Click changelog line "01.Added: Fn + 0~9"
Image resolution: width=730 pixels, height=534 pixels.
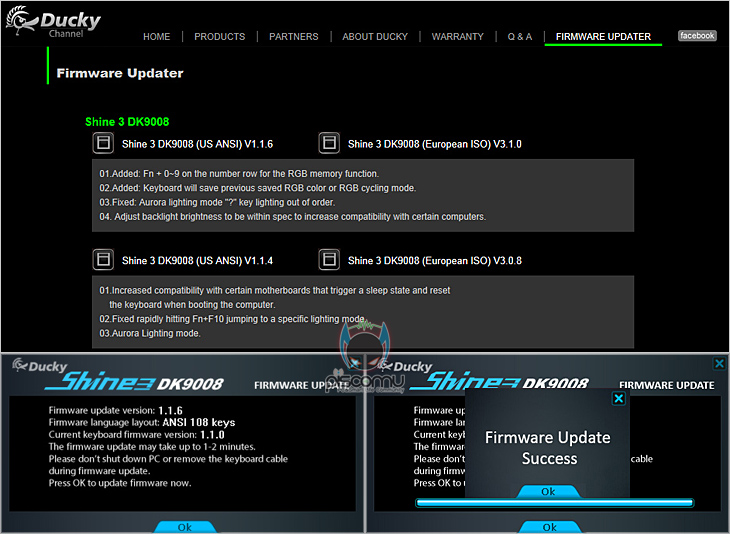(239, 174)
